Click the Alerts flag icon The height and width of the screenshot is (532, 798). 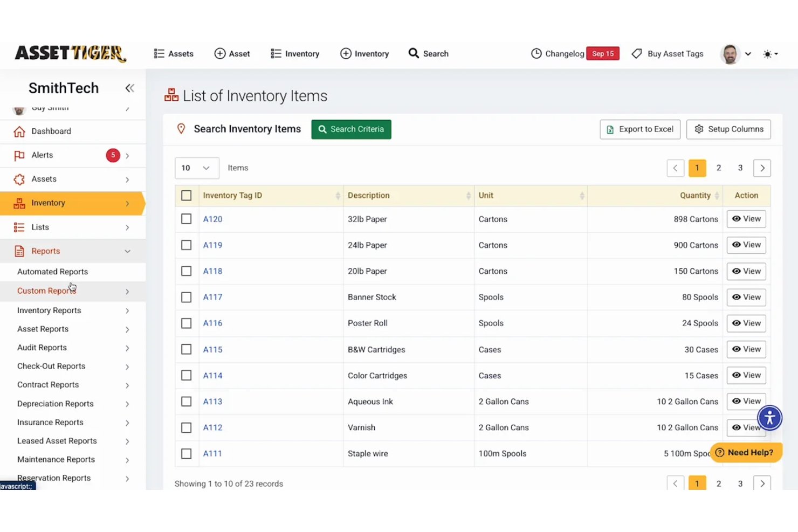point(19,156)
